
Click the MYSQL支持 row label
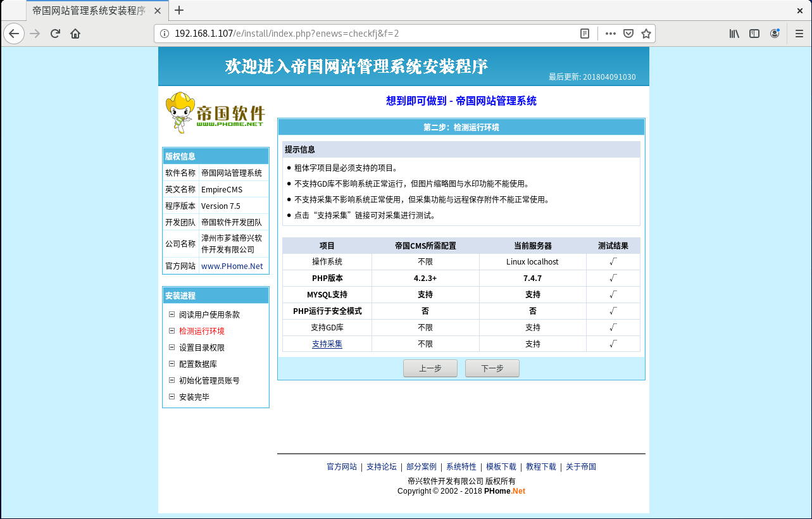[327, 294]
